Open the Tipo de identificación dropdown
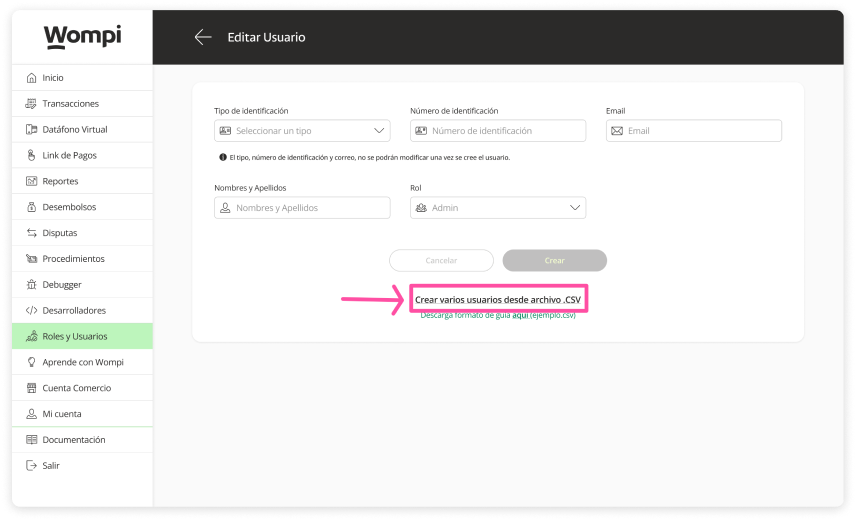856x521 pixels. [x=301, y=131]
